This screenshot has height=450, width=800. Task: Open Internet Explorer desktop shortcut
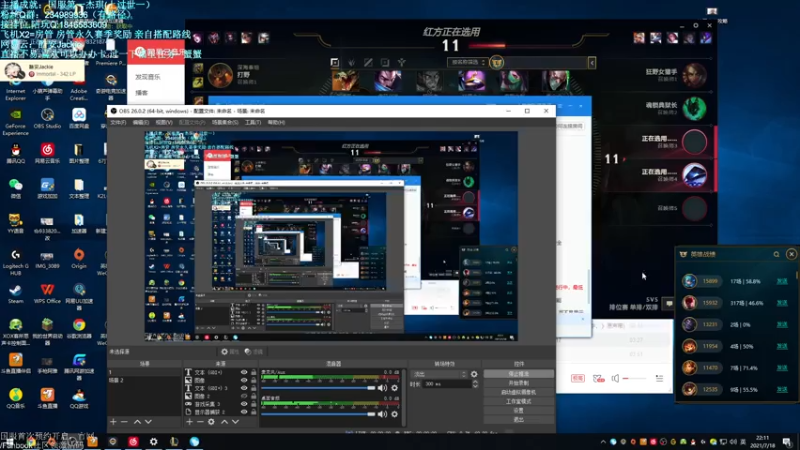pyautogui.click(x=15, y=88)
